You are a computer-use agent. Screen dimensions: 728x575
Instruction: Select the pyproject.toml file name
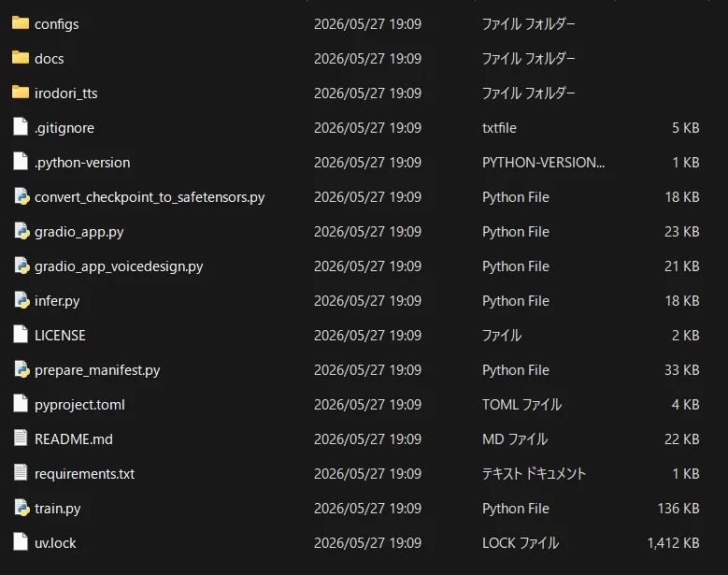pyautogui.click(x=79, y=405)
